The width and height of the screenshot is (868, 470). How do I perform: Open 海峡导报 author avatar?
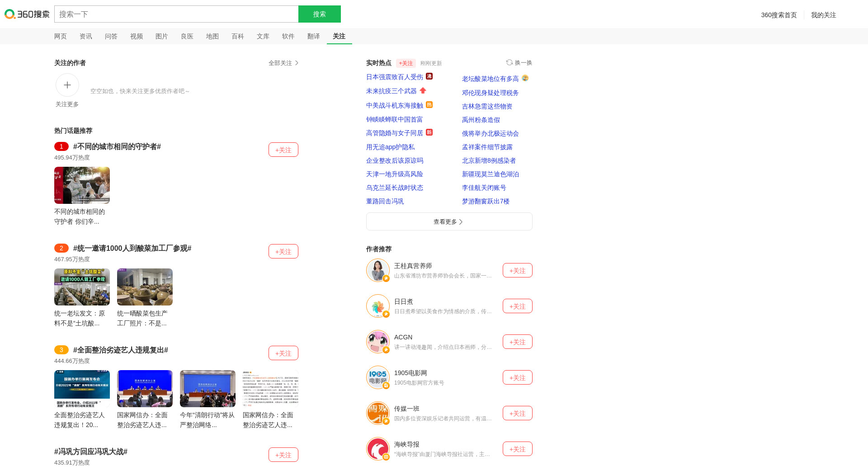point(377,449)
